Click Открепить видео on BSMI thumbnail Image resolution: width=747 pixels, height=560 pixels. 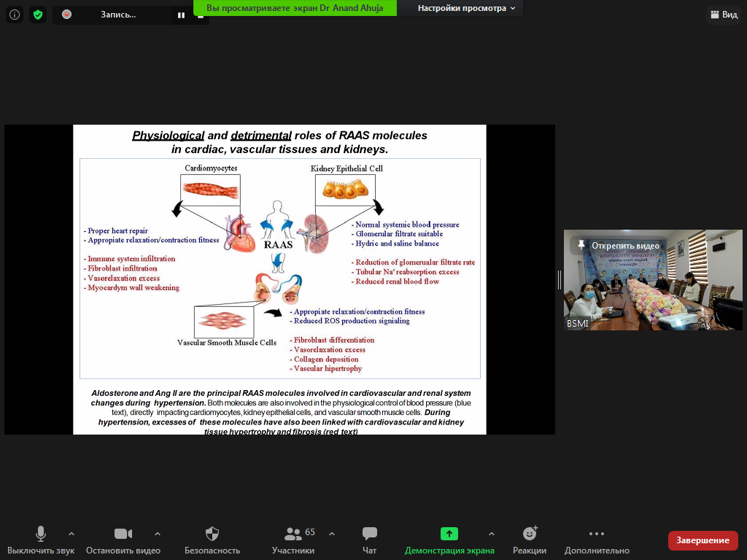click(x=619, y=246)
